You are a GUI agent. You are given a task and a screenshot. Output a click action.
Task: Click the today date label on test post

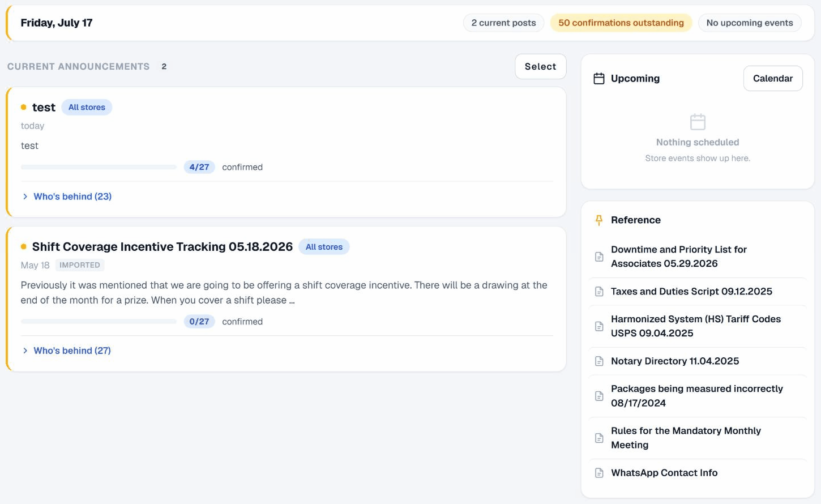tap(32, 126)
